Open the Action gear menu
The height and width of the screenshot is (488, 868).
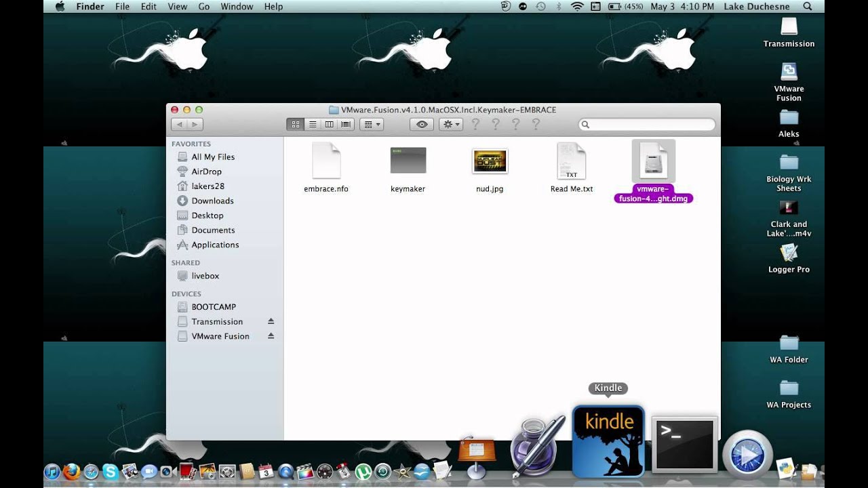pyautogui.click(x=451, y=125)
